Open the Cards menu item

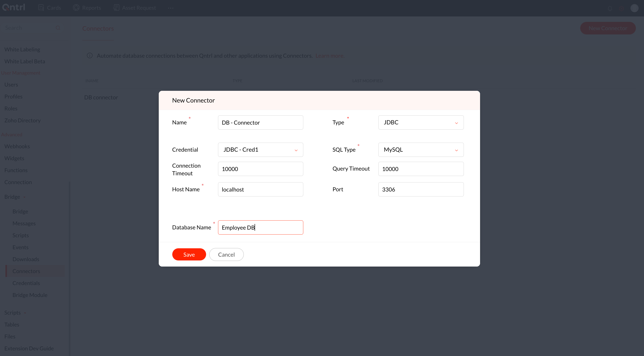coord(50,8)
